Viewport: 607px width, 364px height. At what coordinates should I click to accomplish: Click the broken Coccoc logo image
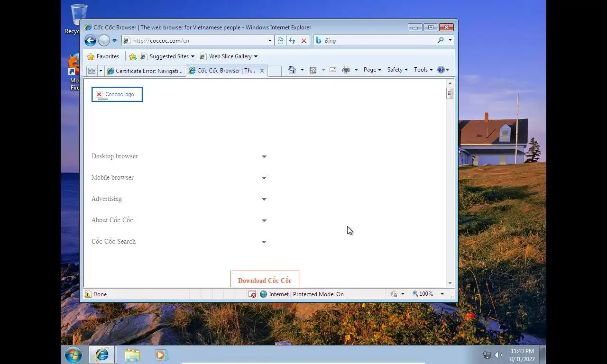pos(117,94)
